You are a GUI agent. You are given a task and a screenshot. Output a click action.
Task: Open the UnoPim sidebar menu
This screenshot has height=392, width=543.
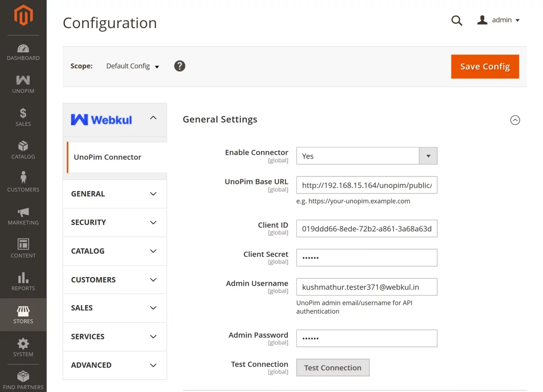point(23,85)
